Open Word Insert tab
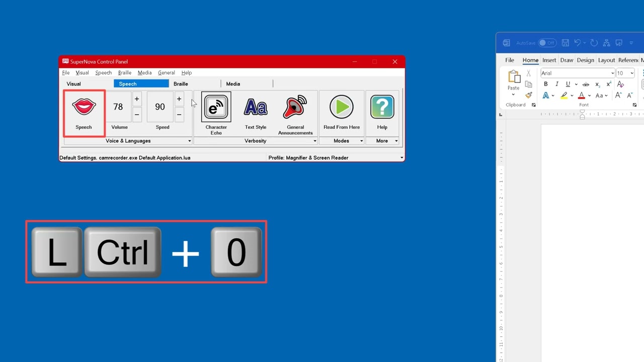The image size is (644, 362). coord(549,60)
